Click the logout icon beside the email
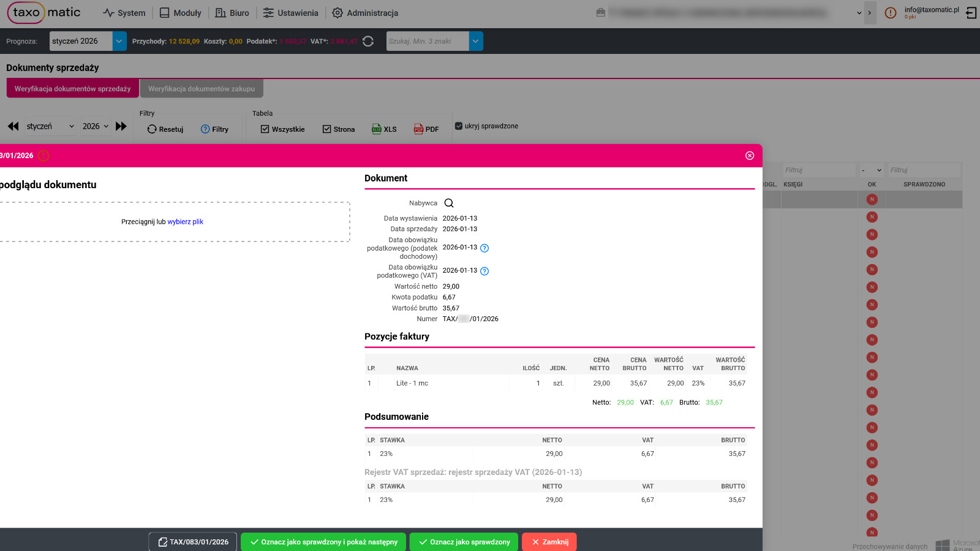The height and width of the screenshot is (551, 980). (x=971, y=13)
